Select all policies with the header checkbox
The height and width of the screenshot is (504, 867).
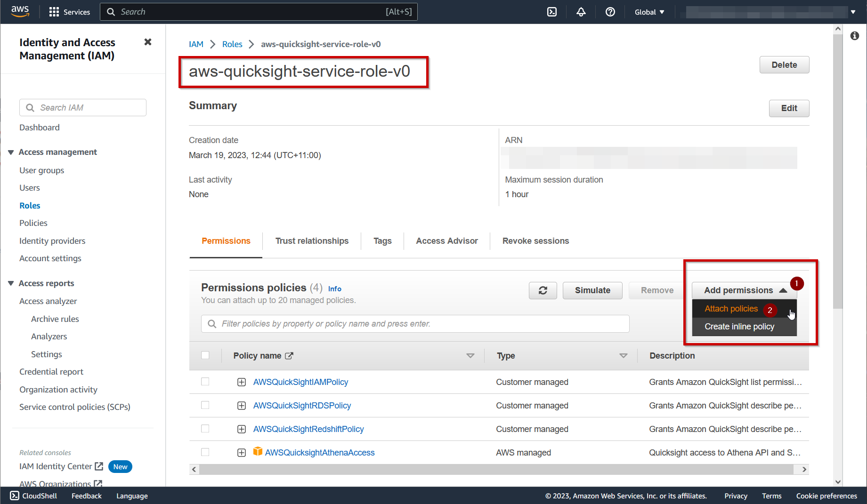pyautogui.click(x=205, y=355)
